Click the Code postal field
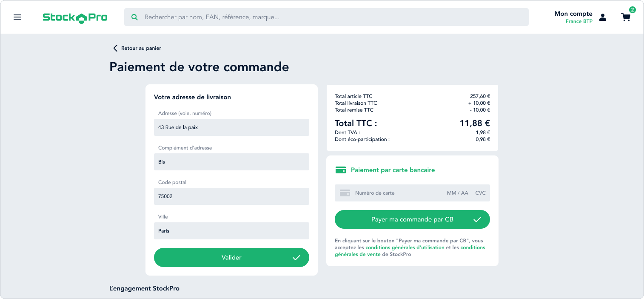 click(231, 196)
